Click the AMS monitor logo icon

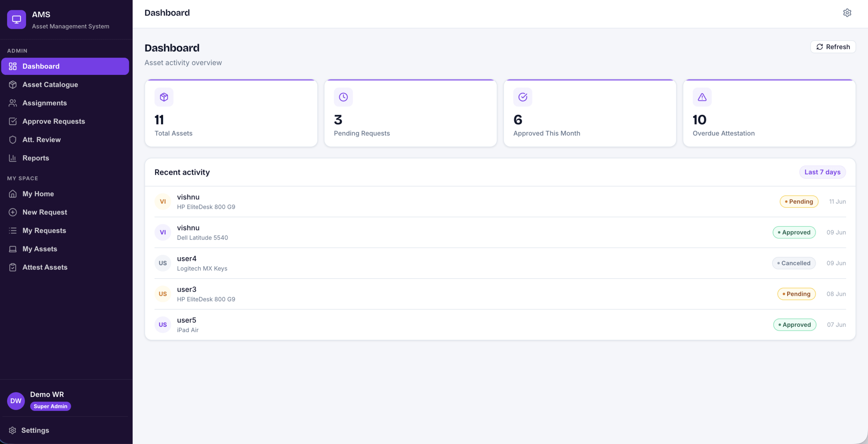[16, 20]
